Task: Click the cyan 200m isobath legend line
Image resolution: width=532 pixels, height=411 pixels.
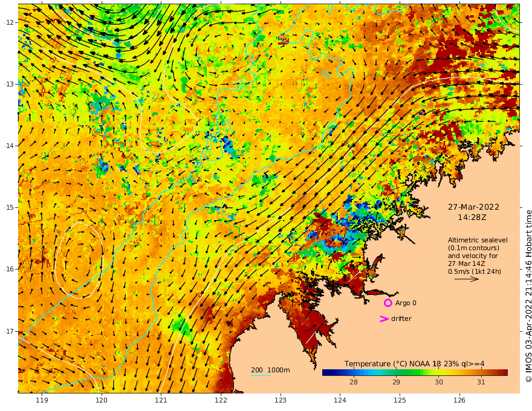Action: click(x=261, y=375)
